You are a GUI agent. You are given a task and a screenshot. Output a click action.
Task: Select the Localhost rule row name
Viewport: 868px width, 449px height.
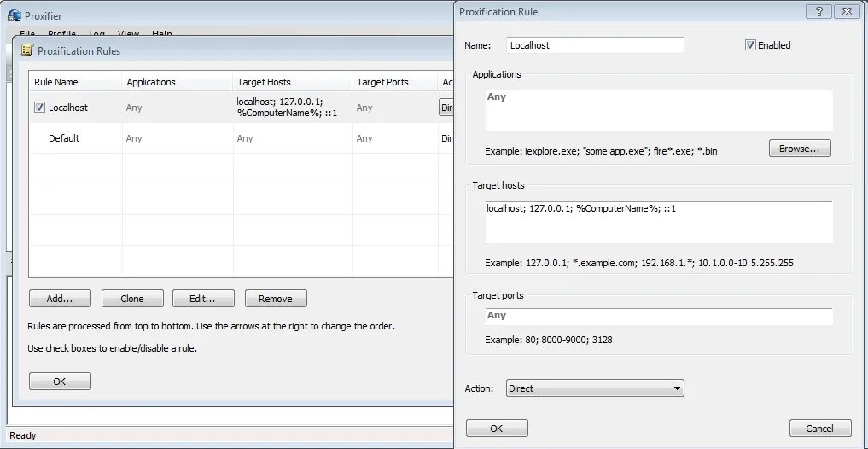(68, 108)
